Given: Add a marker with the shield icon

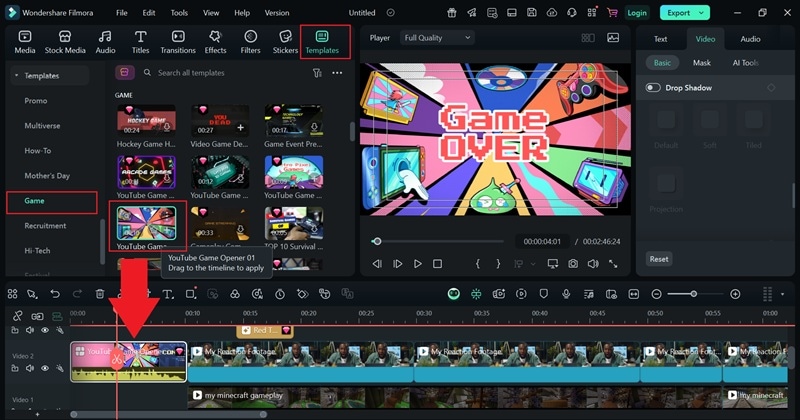Looking at the screenshot, I should point(543,294).
